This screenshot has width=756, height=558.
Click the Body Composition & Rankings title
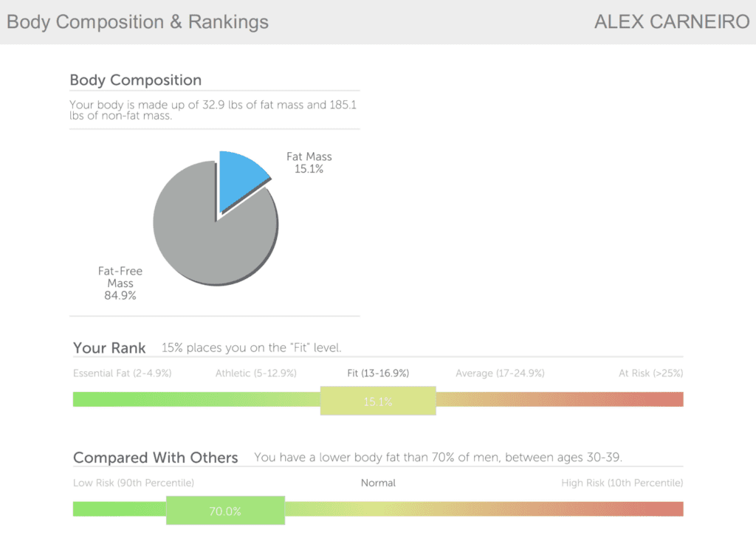(138, 21)
